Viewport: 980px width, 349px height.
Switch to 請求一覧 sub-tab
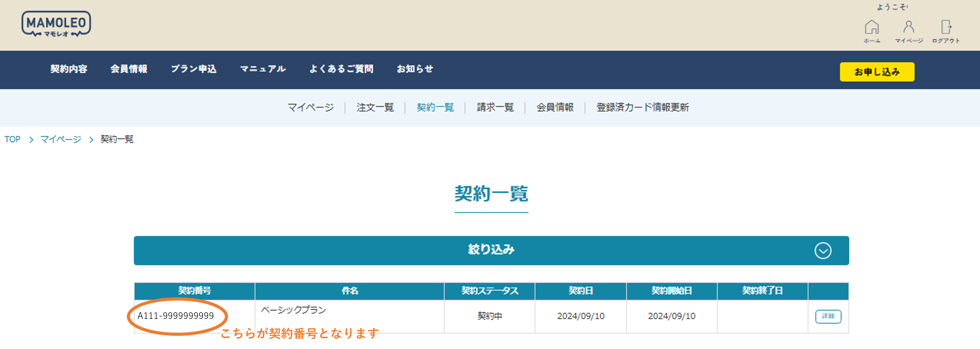tap(495, 108)
